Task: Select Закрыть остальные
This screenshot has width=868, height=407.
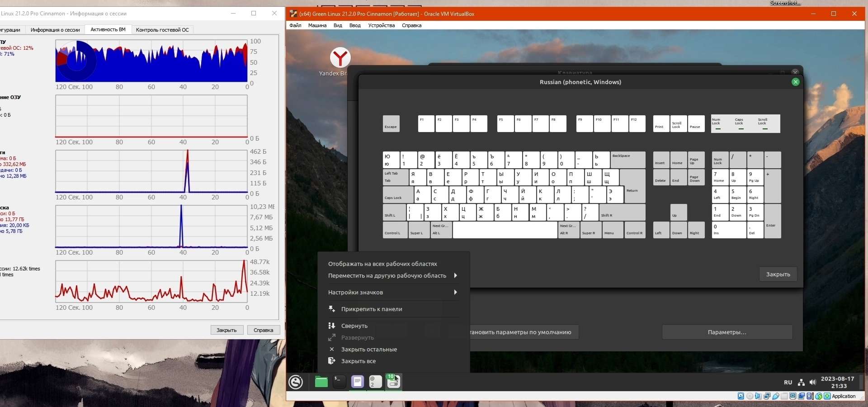Action: (393, 349)
